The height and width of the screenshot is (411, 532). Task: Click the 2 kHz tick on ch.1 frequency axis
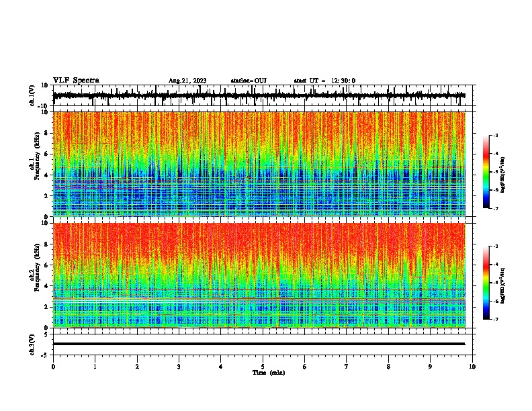coord(46,196)
